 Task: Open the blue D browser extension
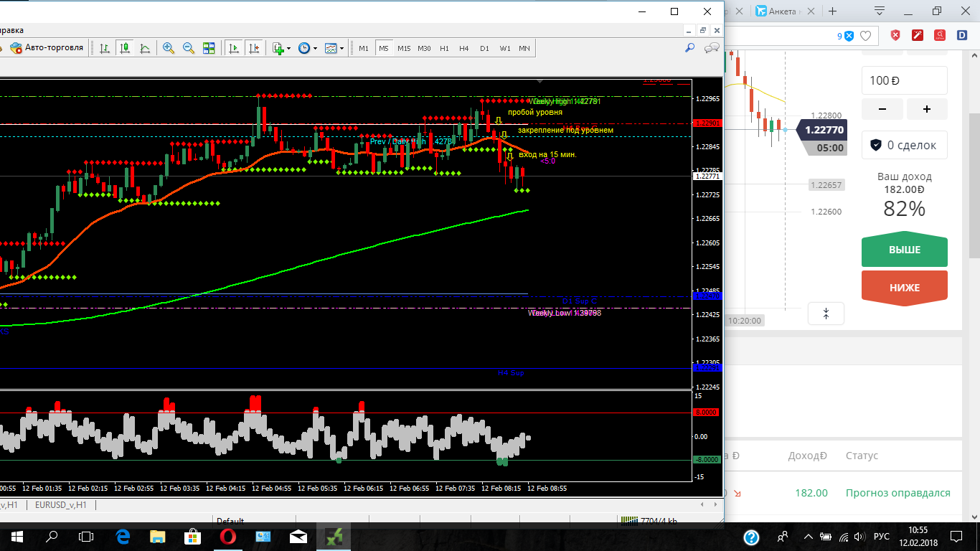962,35
